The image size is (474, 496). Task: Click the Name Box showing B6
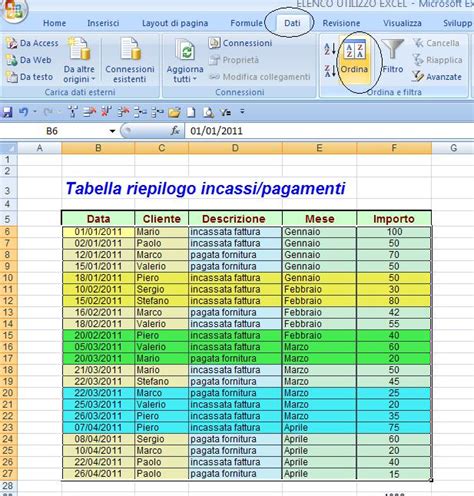click(53, 131)
